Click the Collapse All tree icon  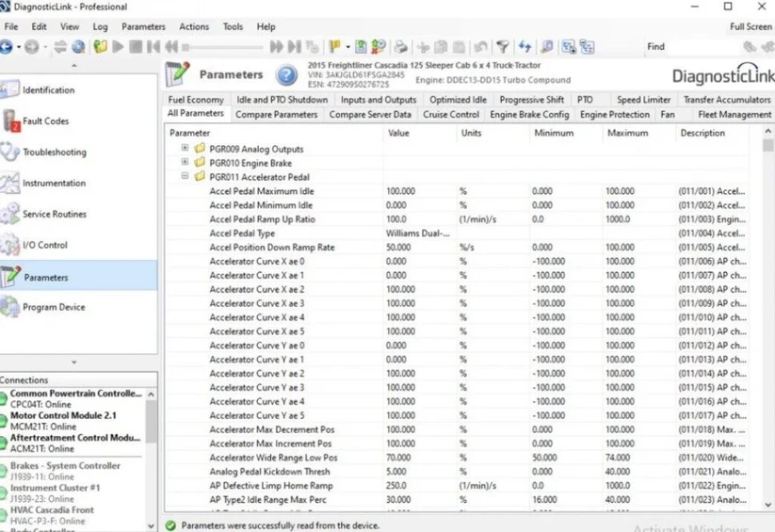588,47
